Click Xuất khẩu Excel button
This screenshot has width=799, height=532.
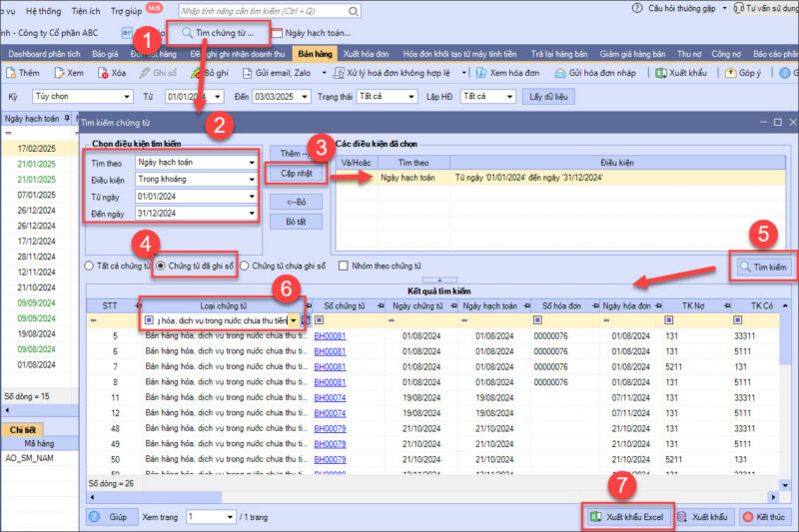[626, 517]
